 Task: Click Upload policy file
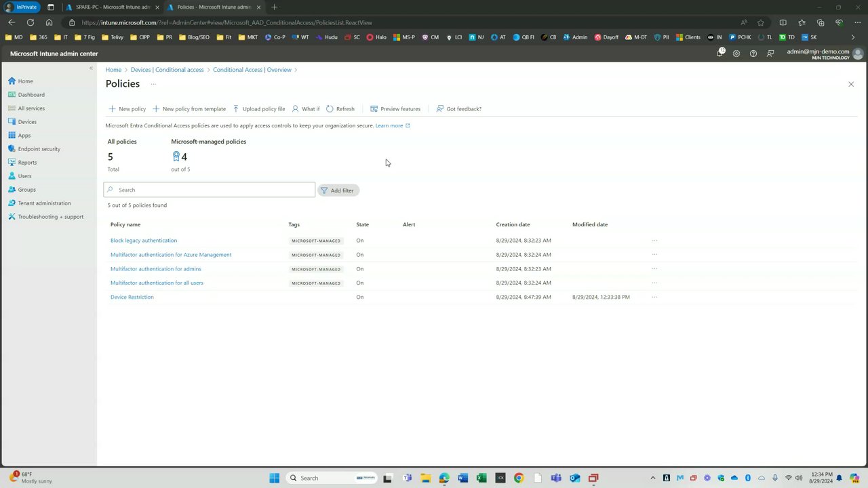[x=259, y=108]
